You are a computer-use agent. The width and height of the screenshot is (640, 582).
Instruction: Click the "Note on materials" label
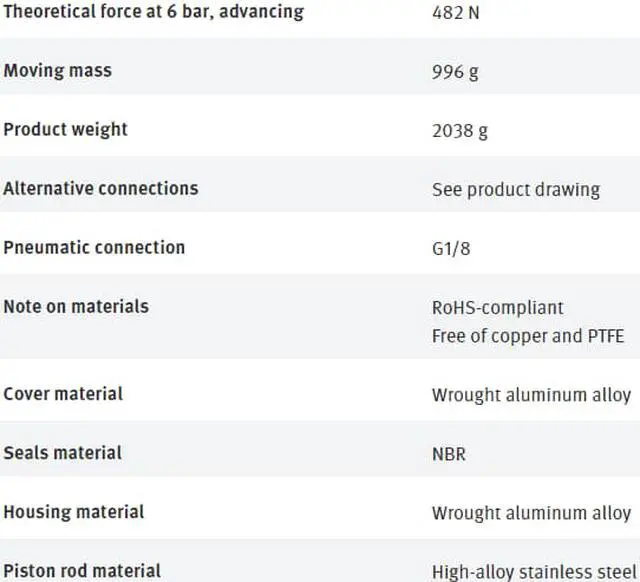click(x=75, y=306)
